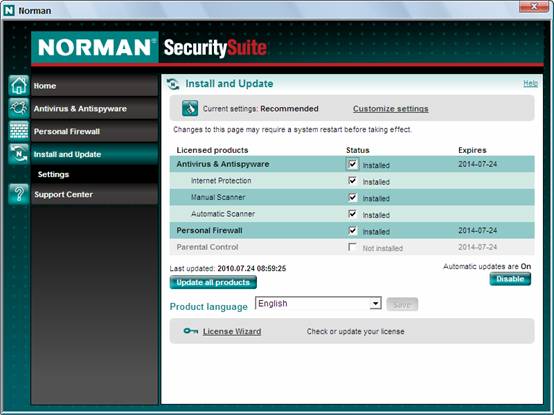
Task: Click the Manual Scanner row label
Action: tap(218, 197)
